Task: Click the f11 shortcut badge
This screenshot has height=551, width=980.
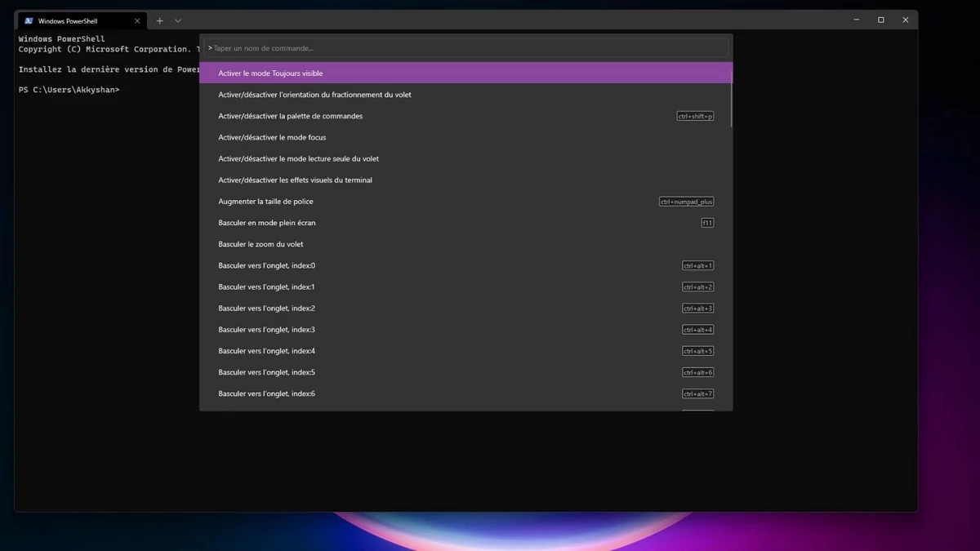Action: click(x=707, y=223)
